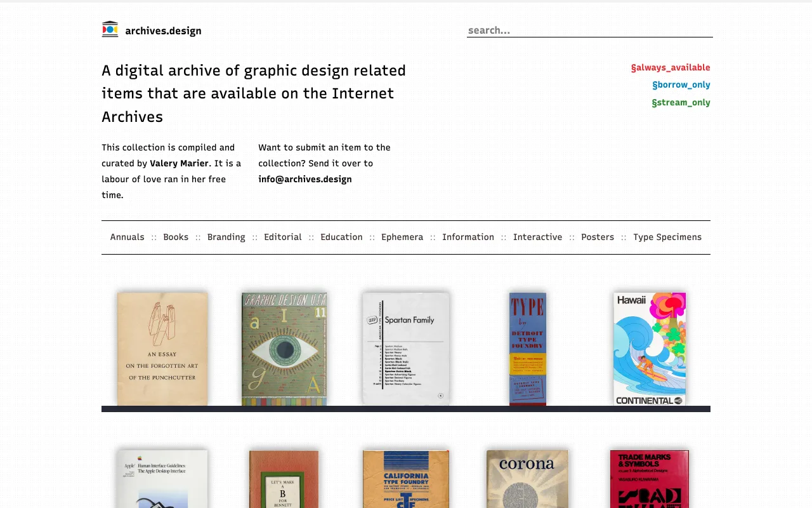The width and height of the screenshot is (812, 508).
Task: Focus the search input field
Action: click(x=590, y=30)
